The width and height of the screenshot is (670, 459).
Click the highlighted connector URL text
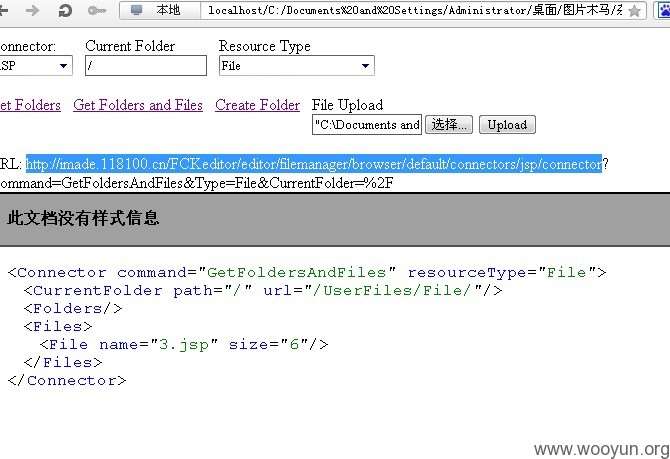click(314, 164)
